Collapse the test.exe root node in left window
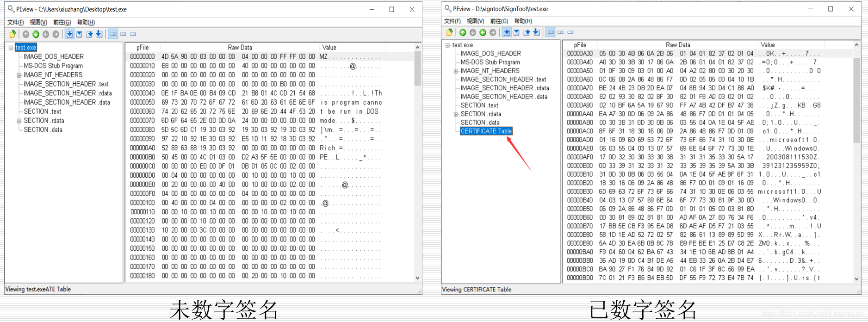Viewport: 868px width, 322px height. (x=11, y=48)
